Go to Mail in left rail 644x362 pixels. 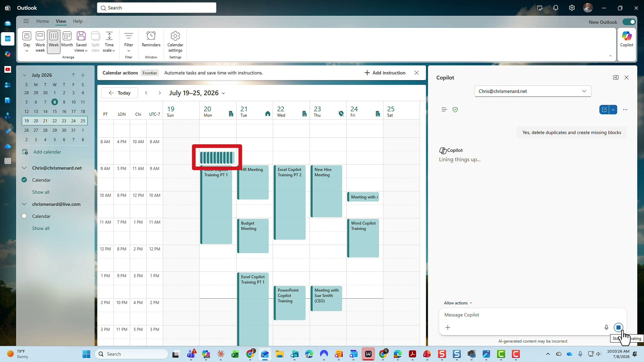(8, 23)
